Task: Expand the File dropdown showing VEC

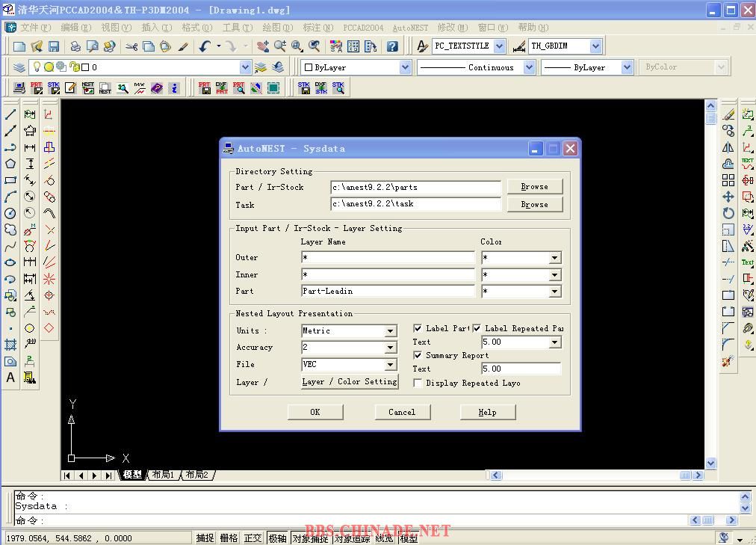Action: 390,365
